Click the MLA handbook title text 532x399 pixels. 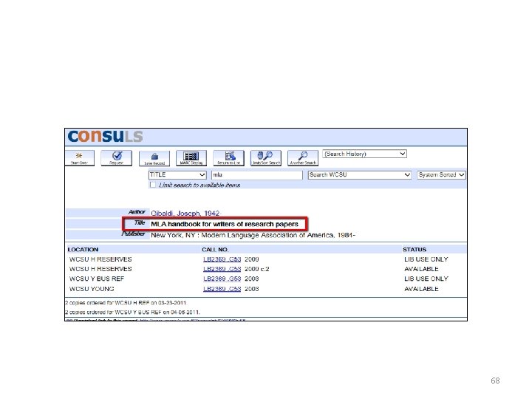click(225, 225)
